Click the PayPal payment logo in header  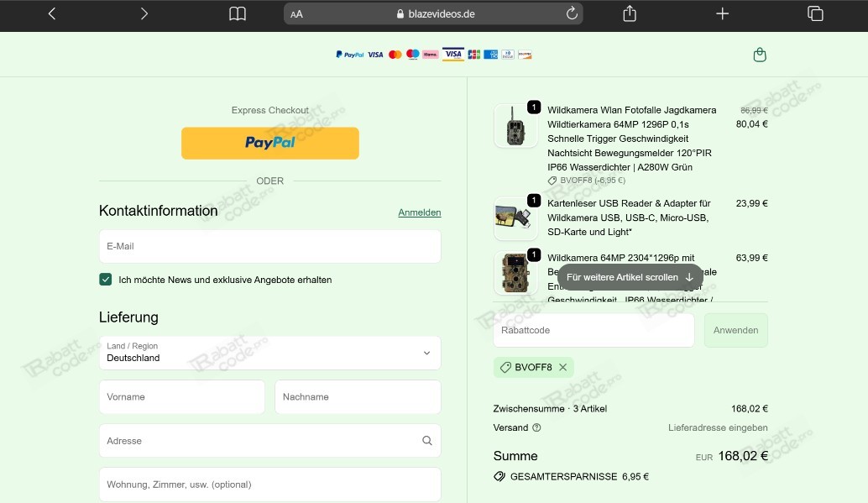coord(350,55)
